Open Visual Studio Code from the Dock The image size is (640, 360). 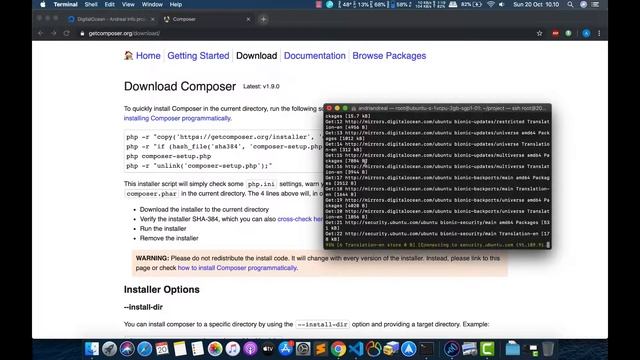(x=356, y=349)
